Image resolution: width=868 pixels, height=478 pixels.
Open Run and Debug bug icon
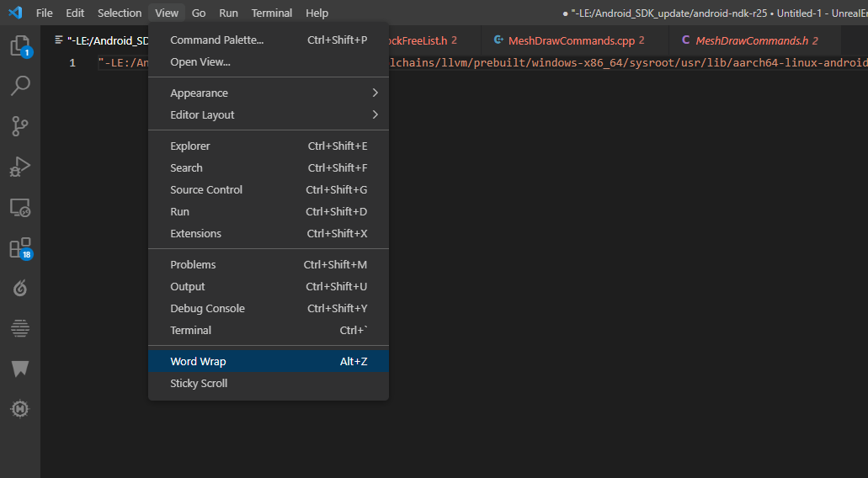(x=20, y=167)
